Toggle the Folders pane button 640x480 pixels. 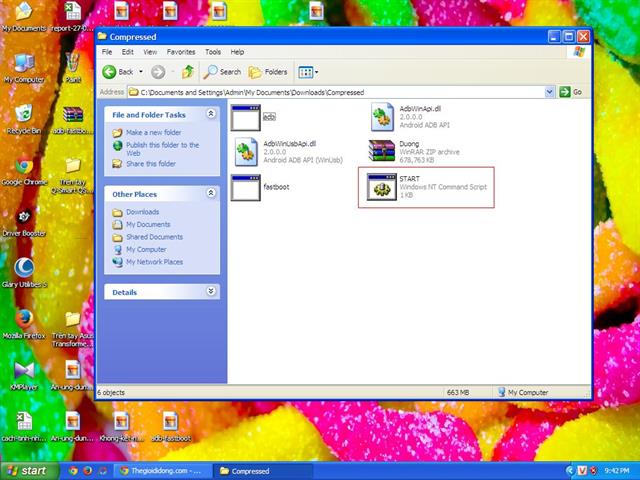coord(268,72)
